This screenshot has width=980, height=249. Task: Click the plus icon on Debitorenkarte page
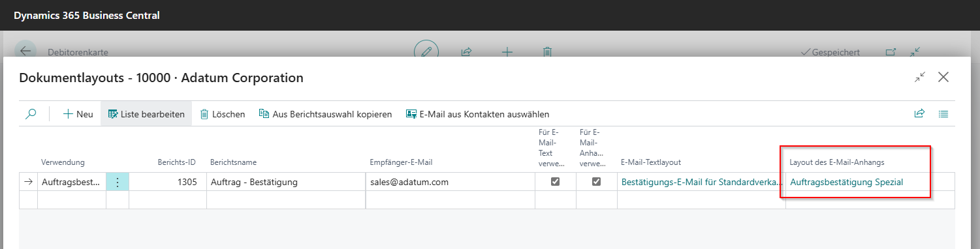507,51
